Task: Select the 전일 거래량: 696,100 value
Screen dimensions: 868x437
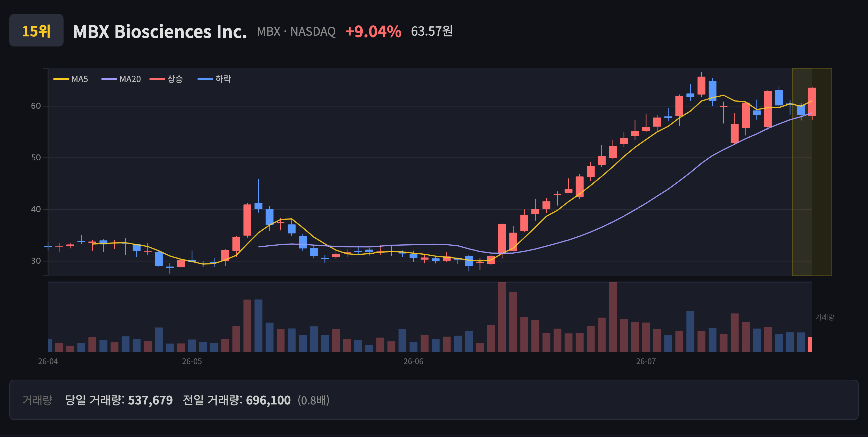Action: coord(237,400)
